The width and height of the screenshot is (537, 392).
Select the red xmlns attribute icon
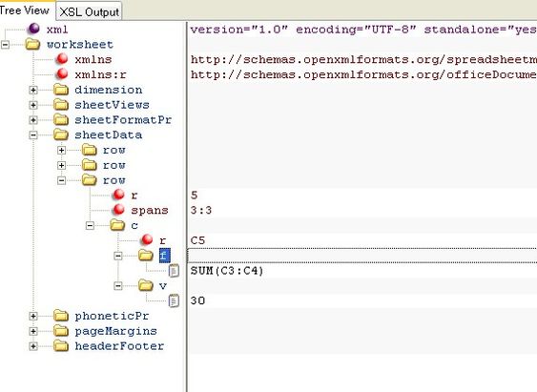pos(62,59)
